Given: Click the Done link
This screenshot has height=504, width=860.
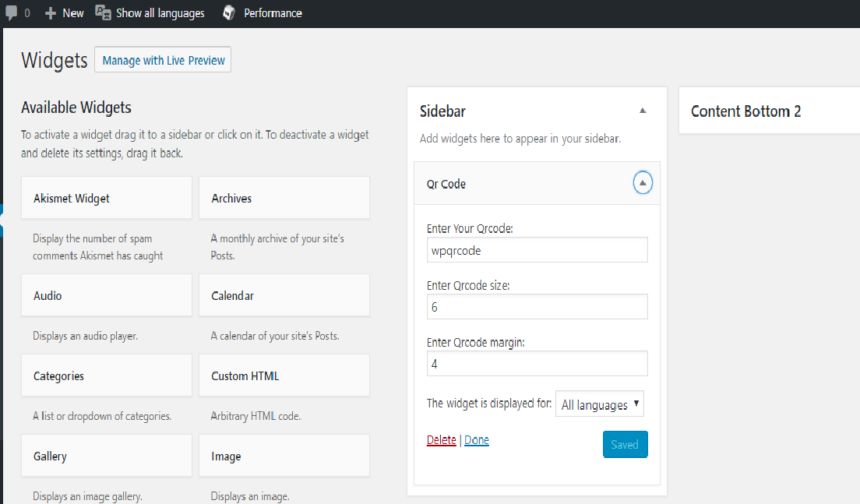Looking at the screenshot, I should [x=477, y=440].
